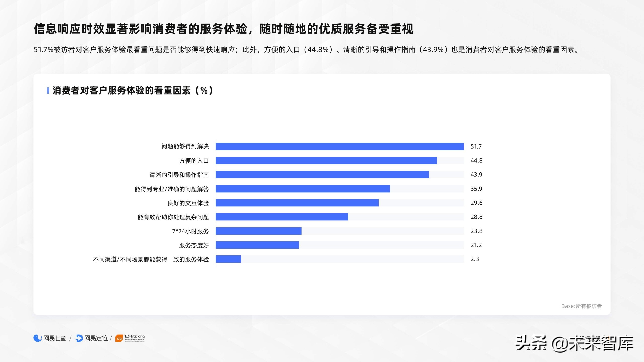Click the orange ctr square logo
Image resolution: width=644 pixels, height=362 pixels.
coord(119,339)
